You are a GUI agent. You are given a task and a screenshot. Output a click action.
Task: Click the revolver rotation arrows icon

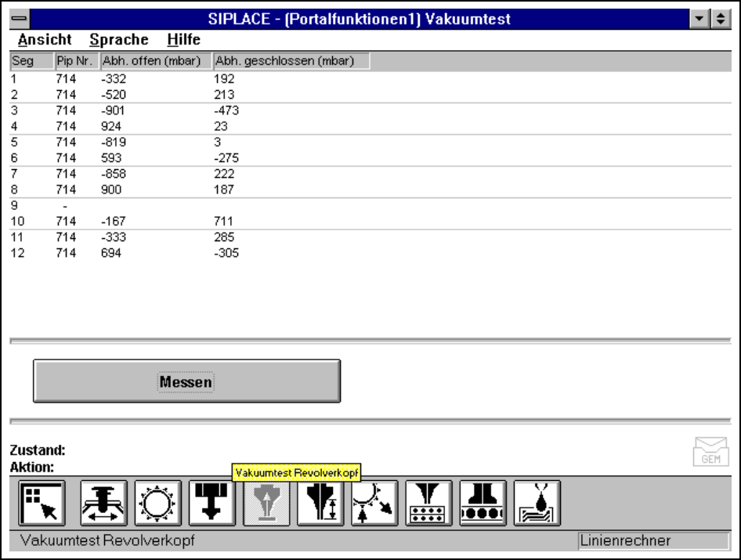pos(374,504)
